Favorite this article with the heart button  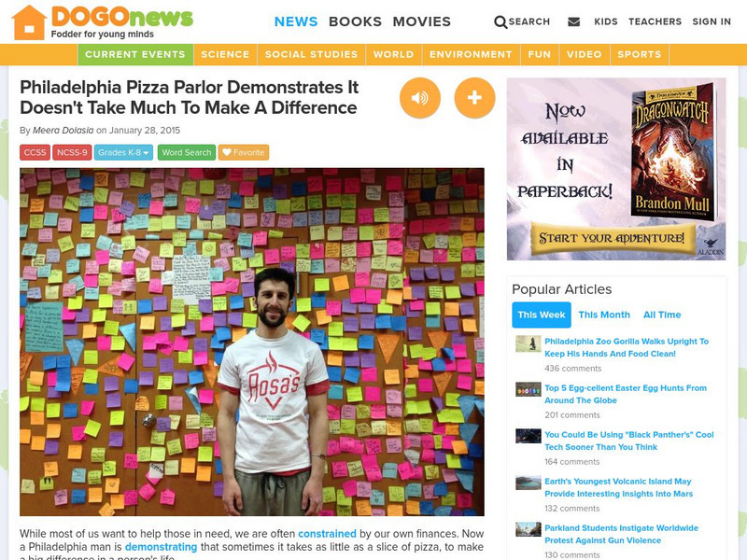click(244, 152)
